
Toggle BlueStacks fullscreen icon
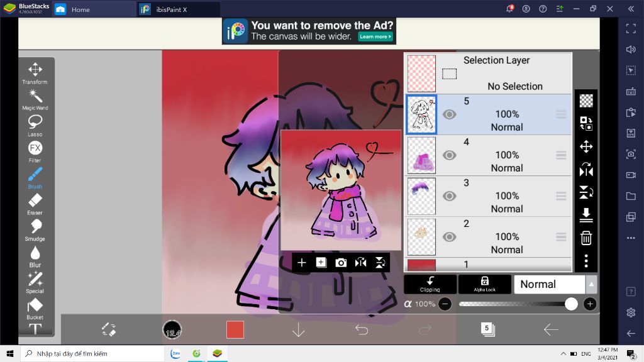tap(631, 28)
